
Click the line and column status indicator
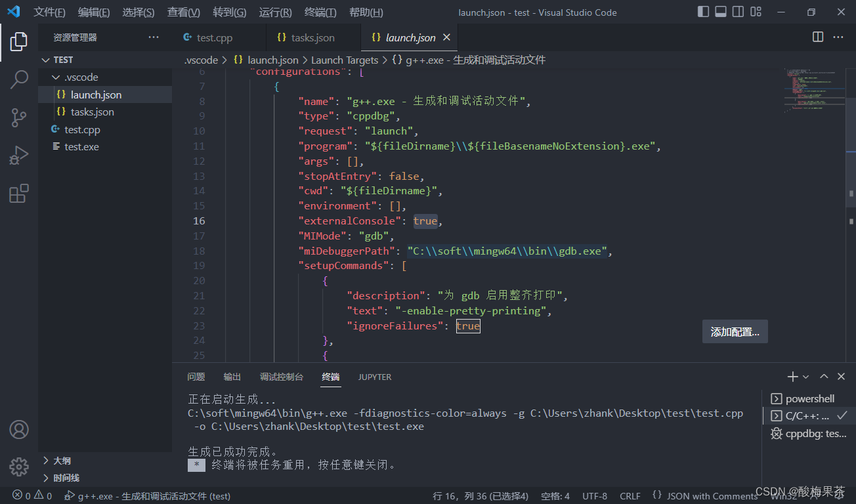coord(481,496)
